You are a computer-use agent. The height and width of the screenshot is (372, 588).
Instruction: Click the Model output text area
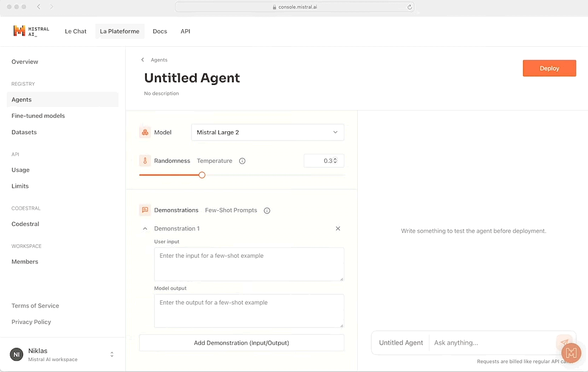click(249, 311)
